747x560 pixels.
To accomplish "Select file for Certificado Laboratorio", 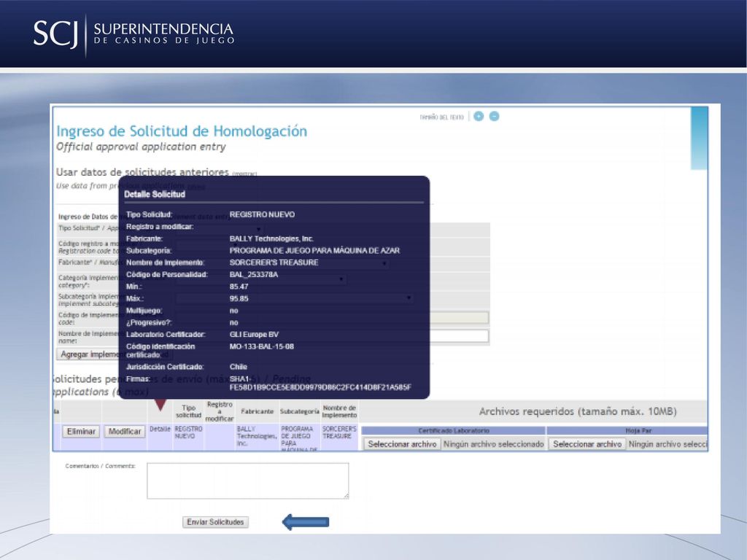I will 402,444.
